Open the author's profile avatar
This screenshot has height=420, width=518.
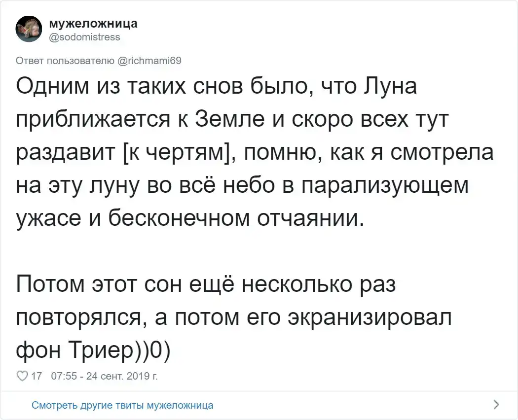pos(29,30)
